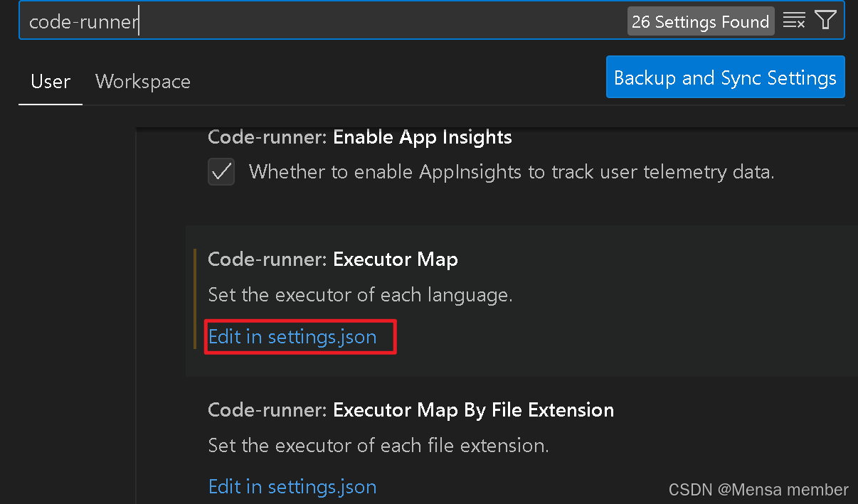Image resolution: width=858 pixels, height=504 pixels.
Task: Click the 26 Settings Found badge
Action: [700, 21]
